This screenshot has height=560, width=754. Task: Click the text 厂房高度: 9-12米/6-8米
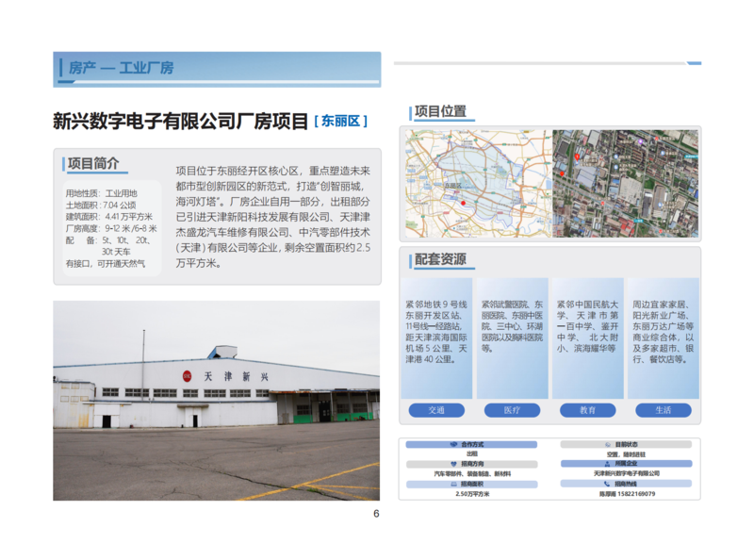[111, 228]
